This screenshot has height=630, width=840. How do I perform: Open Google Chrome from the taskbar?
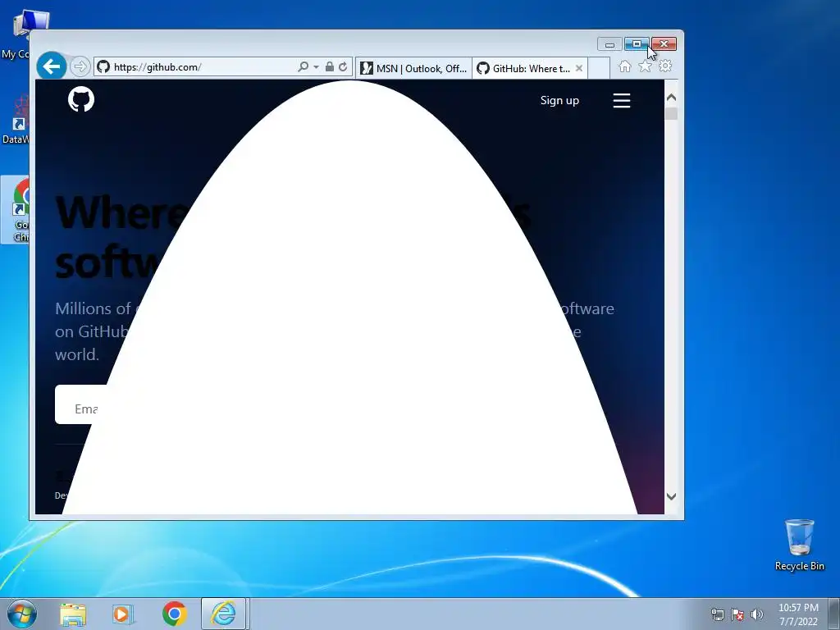174,614
